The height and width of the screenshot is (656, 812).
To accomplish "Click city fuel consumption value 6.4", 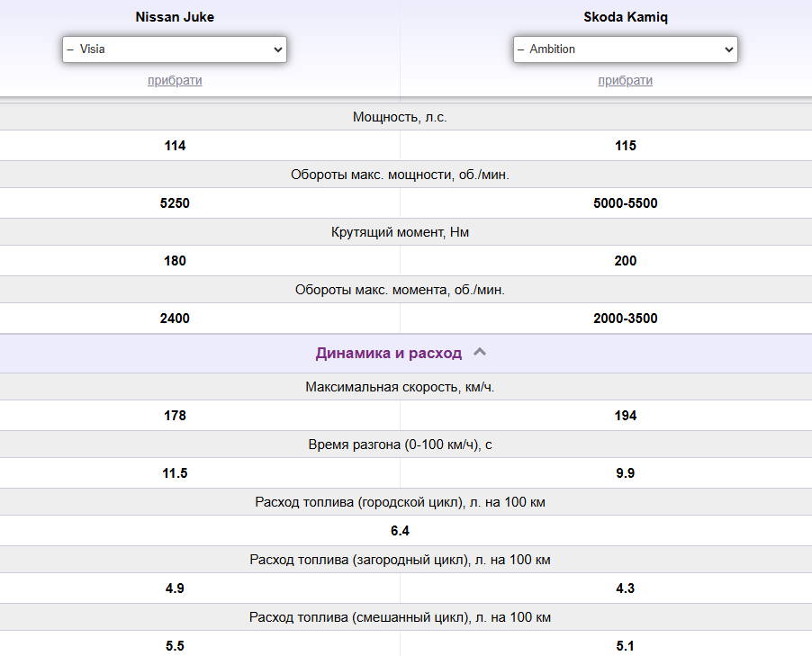I will pyautogui.click(x=400, y=531).
